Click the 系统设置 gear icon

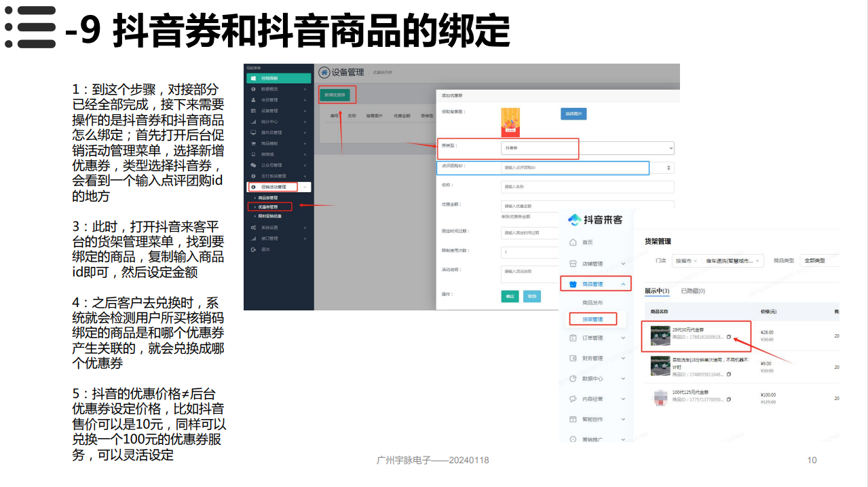pos(252,228)
